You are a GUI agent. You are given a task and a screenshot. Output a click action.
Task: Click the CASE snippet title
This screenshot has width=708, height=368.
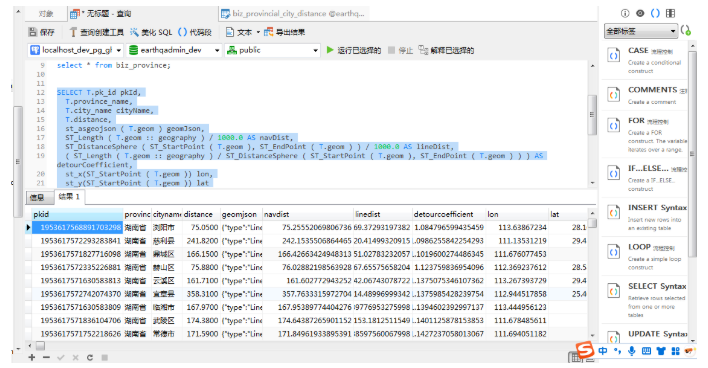[638, 51]
